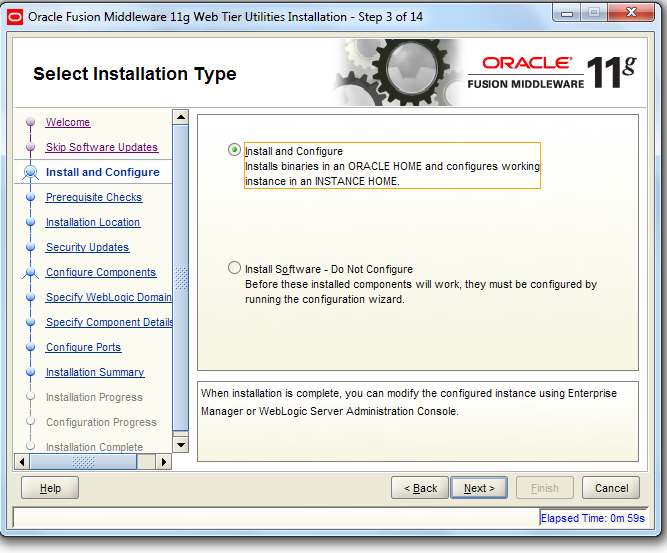The image size is (667, 553).
Task: Close the installer window
Action: pyautogui.click(x=631, y=13)
